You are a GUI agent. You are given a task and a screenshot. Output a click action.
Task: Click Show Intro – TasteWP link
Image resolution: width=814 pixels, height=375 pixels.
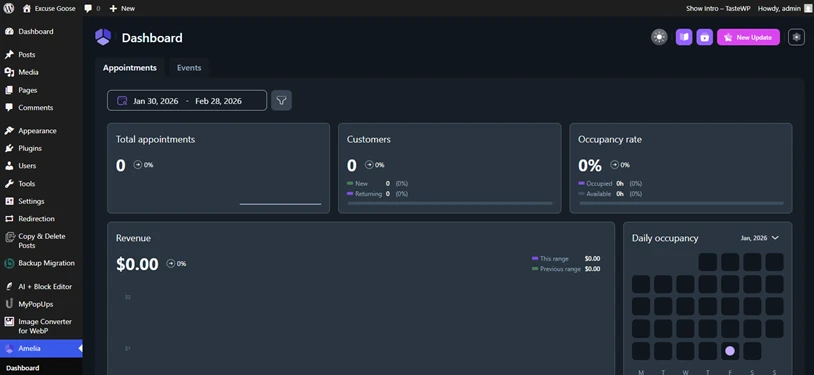point(717,8)
